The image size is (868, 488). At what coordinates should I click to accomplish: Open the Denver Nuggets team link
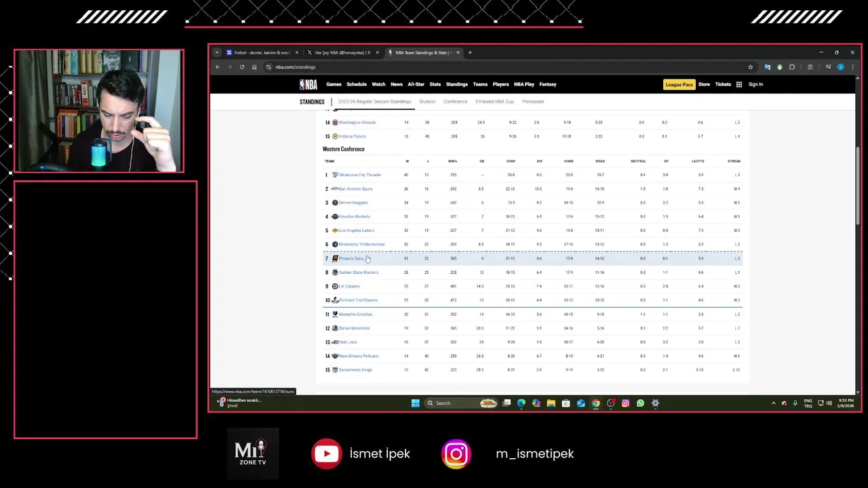[x=353, y=203]
